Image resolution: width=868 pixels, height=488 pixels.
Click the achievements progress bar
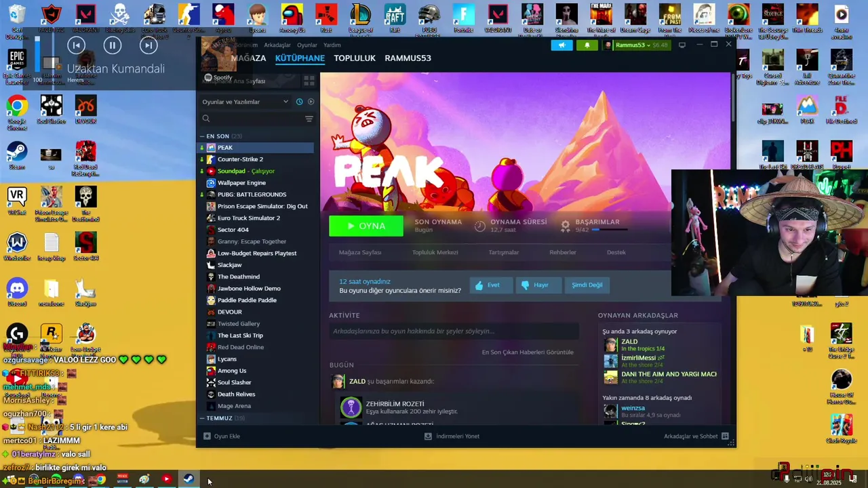coord(610,230)
